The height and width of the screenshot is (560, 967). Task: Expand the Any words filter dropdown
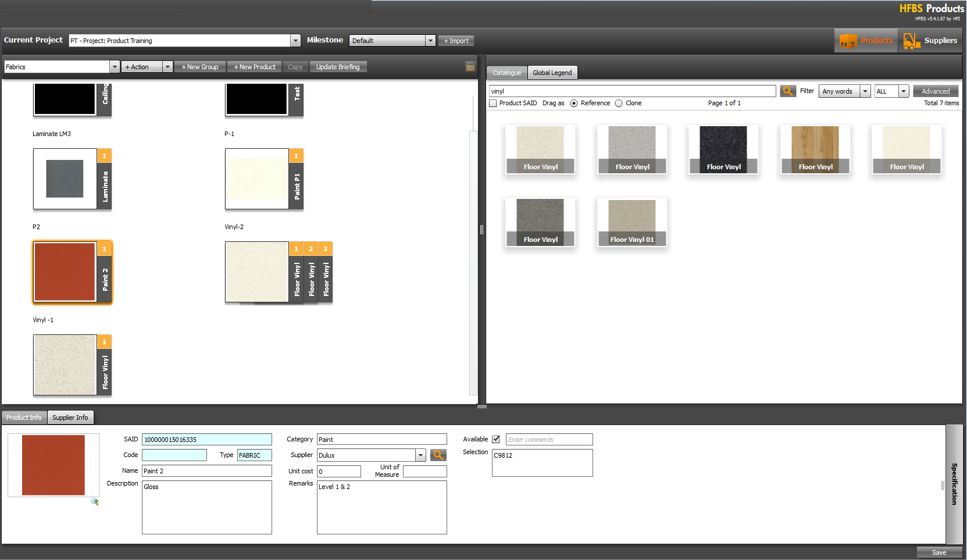[865, 91]
